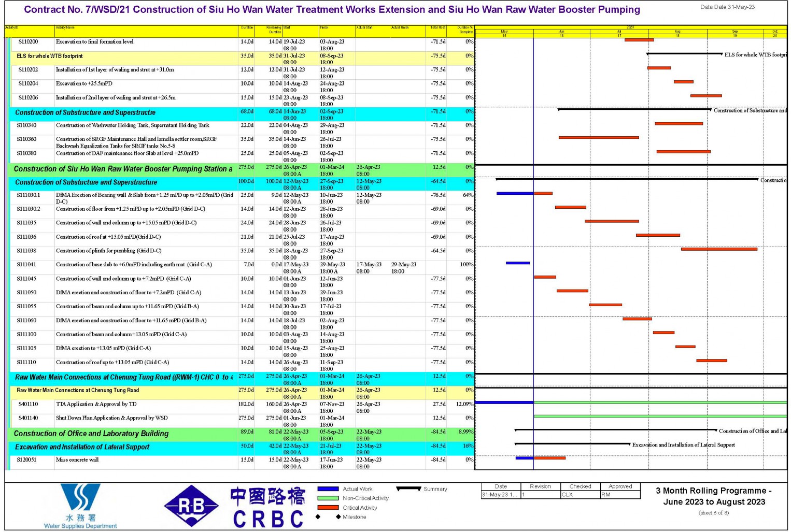Click 'Construction of roof at +15.05 mPD(Grid D-C)' name

(108, 237)
